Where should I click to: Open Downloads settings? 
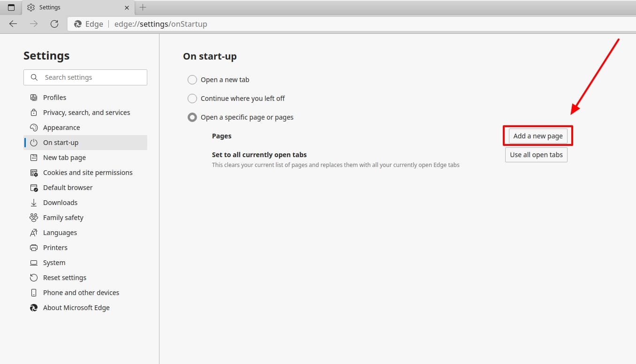click(60, 202)
